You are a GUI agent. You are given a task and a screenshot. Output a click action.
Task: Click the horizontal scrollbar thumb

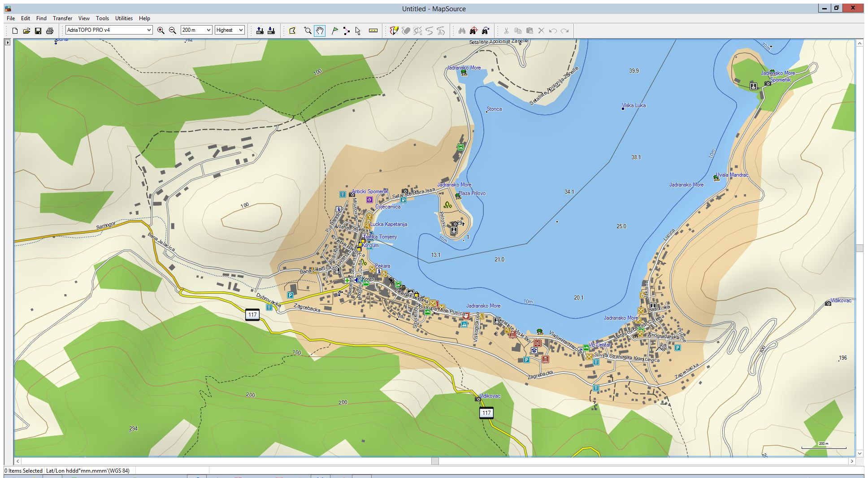[435, 461]
